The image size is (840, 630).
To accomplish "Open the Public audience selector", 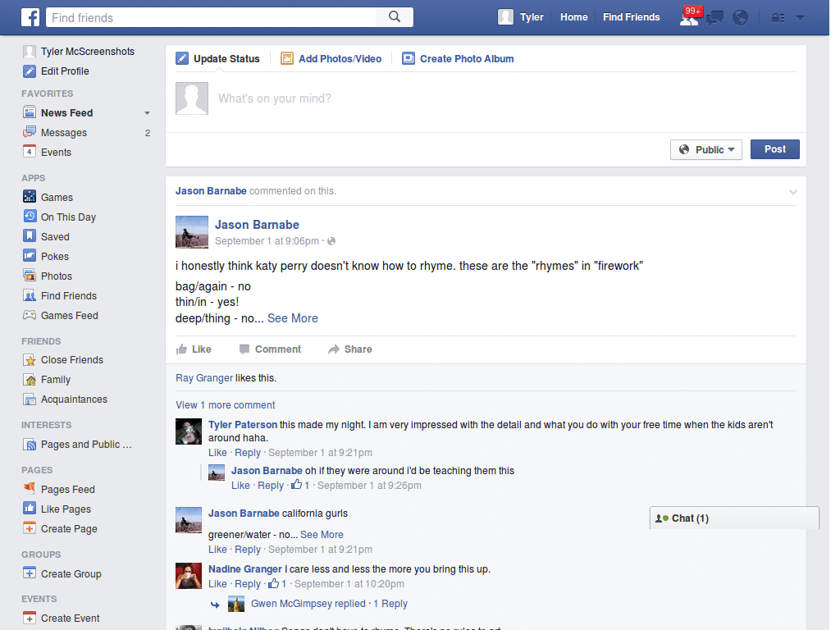I will [706, 149].
